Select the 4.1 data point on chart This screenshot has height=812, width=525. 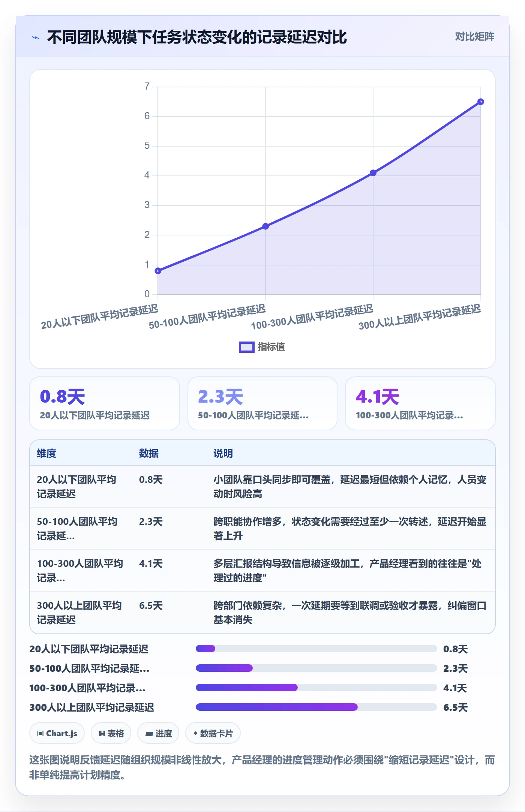[x=373, y=173]
